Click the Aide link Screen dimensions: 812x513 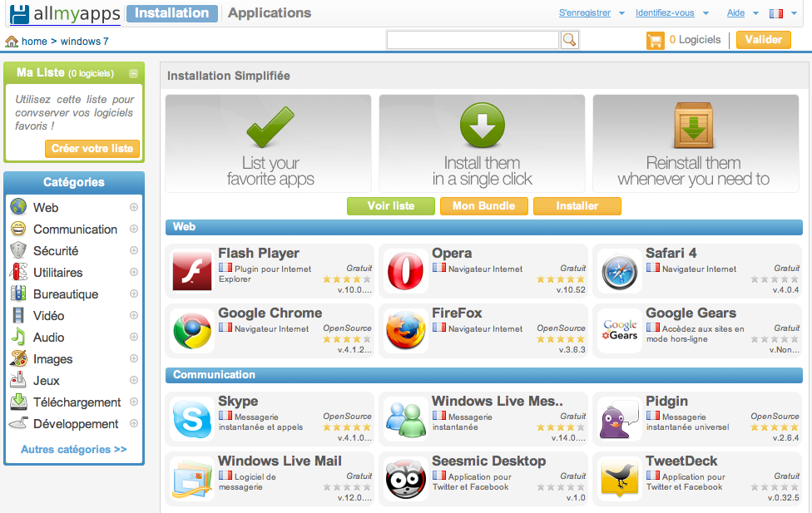pos(735,13)
